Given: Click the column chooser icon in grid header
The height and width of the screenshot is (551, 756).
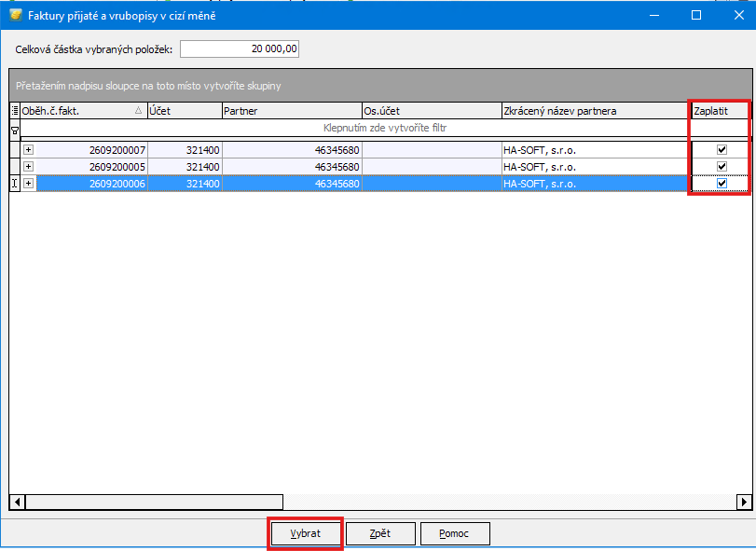Looking at the screenshot, I should pos(15,111).
